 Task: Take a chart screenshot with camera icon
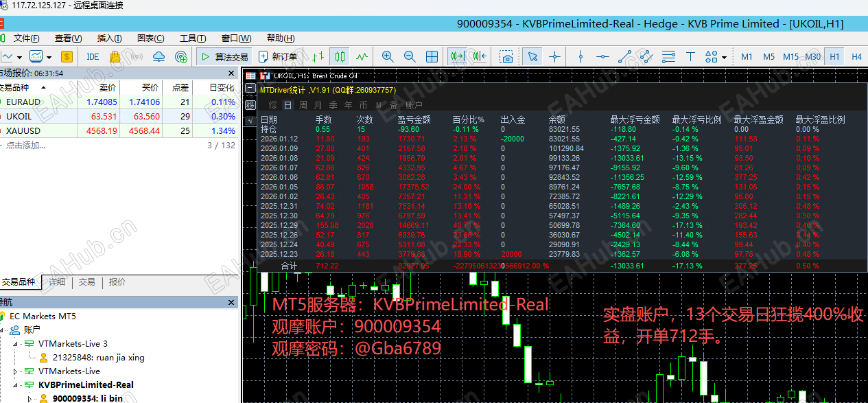pos(506,56)
